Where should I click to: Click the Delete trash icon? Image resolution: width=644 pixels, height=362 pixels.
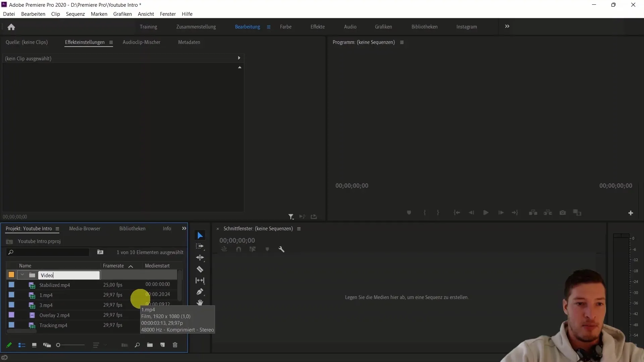pyautogui.click(x=175, y=345)
